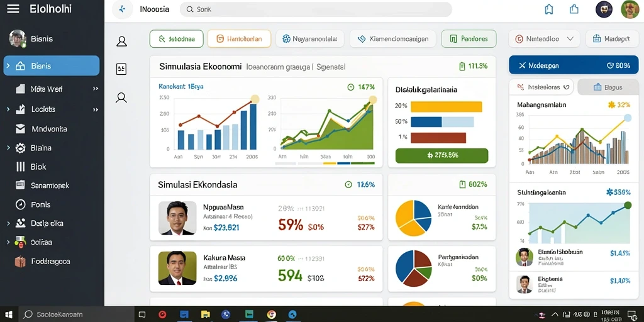644x322 pixels.
Task: Toggle the circular check next to 147%
Action: pos(351,87)
